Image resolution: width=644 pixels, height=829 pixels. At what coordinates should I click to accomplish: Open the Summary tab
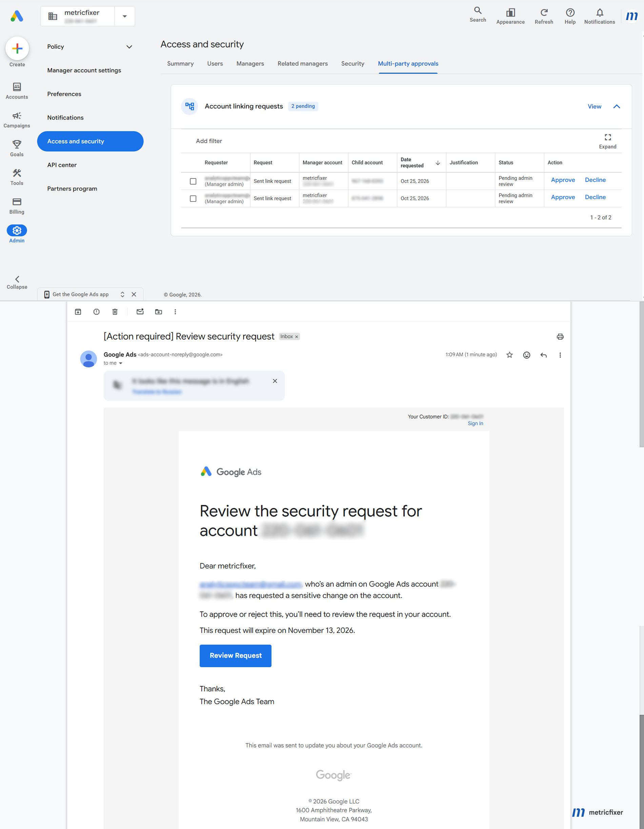coord(180,63)
